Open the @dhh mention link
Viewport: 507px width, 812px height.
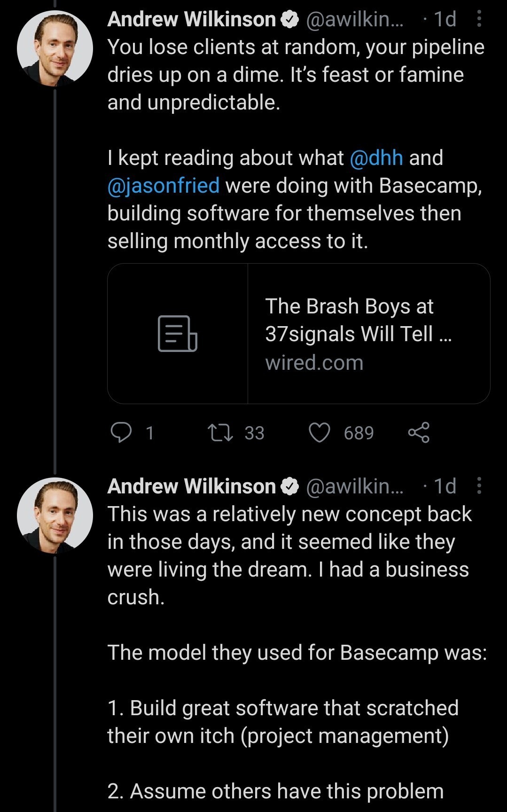(x=376, y=158)
